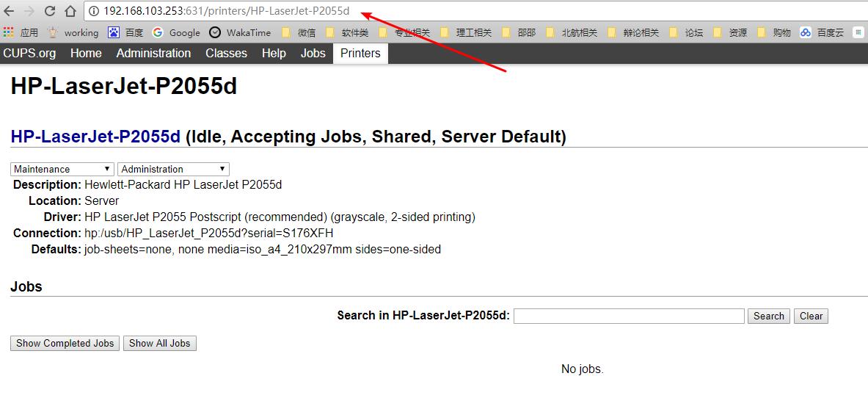
Task: Open the CUPS.org menu link
Action: 29,53
